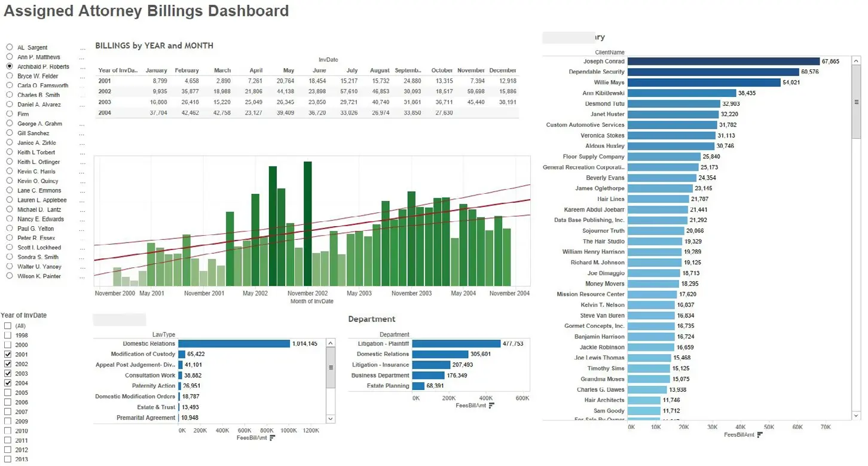Choose Nancy E. Edwards attorney option
Viewport: 868px width, 466px height.
10,220
